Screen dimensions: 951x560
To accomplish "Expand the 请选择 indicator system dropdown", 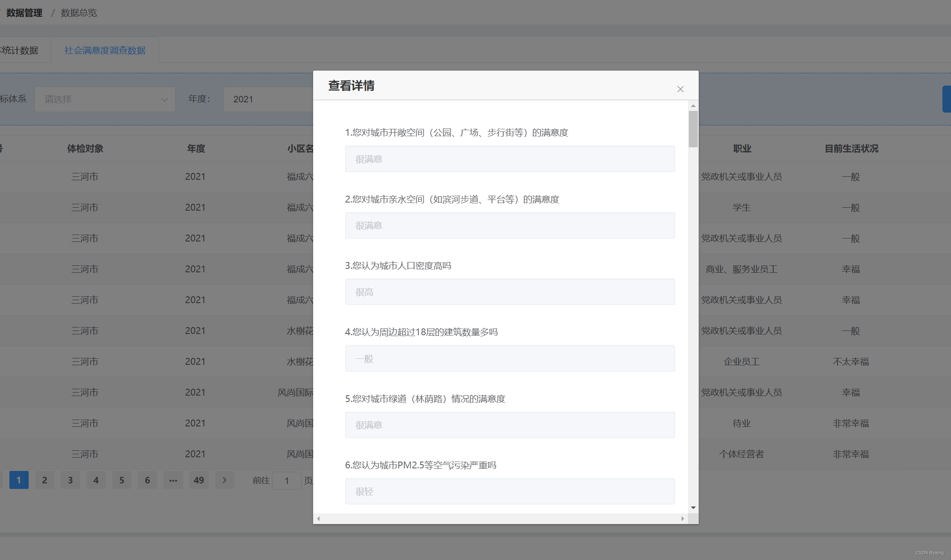I will [x=105, y=99].
